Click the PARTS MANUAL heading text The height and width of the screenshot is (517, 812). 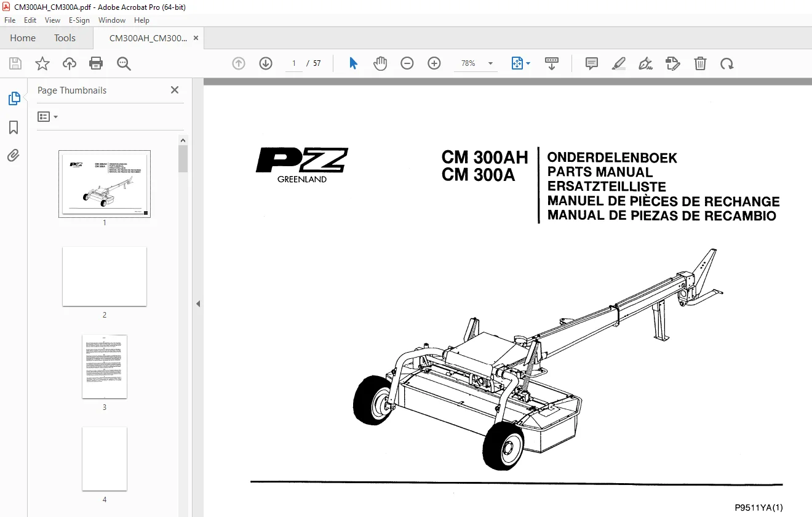click(x=600, y=172)
